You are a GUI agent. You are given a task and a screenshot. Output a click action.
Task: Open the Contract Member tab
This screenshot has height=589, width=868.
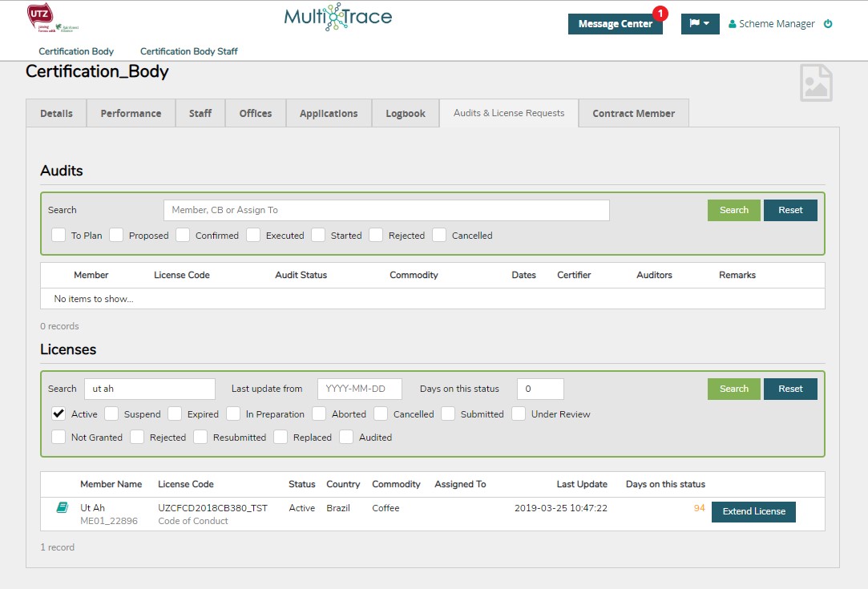[633, 114]
